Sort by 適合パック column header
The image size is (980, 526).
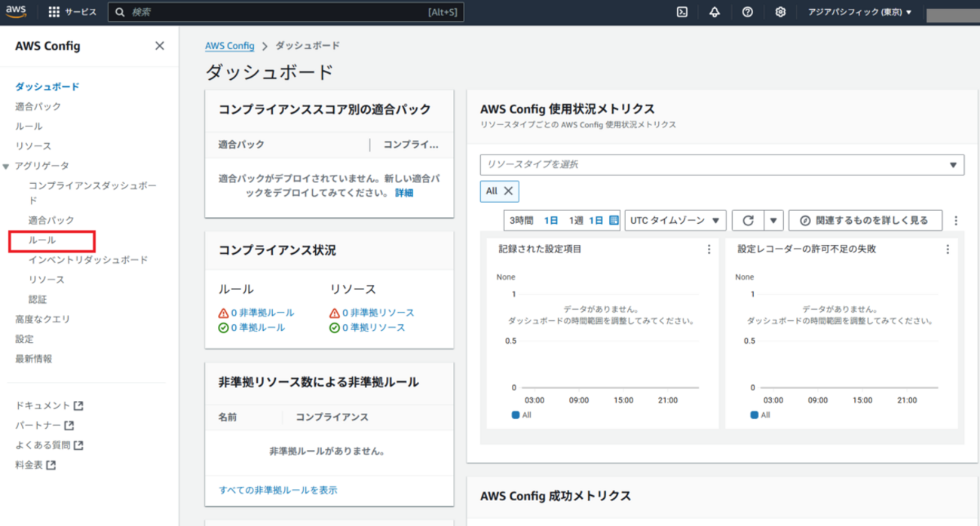[x=241, y=144]
